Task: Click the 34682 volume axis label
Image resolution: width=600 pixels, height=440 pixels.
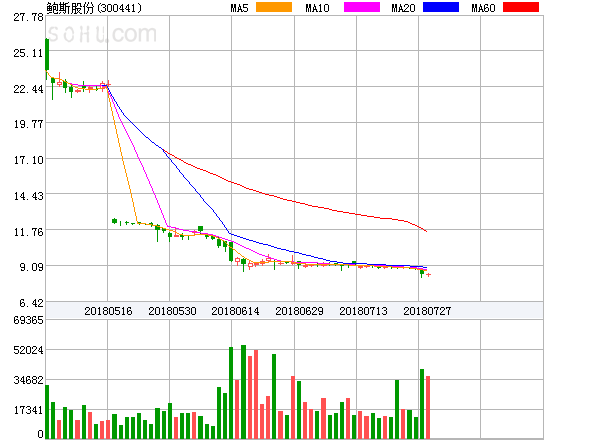Action: [x=28, y=380]
